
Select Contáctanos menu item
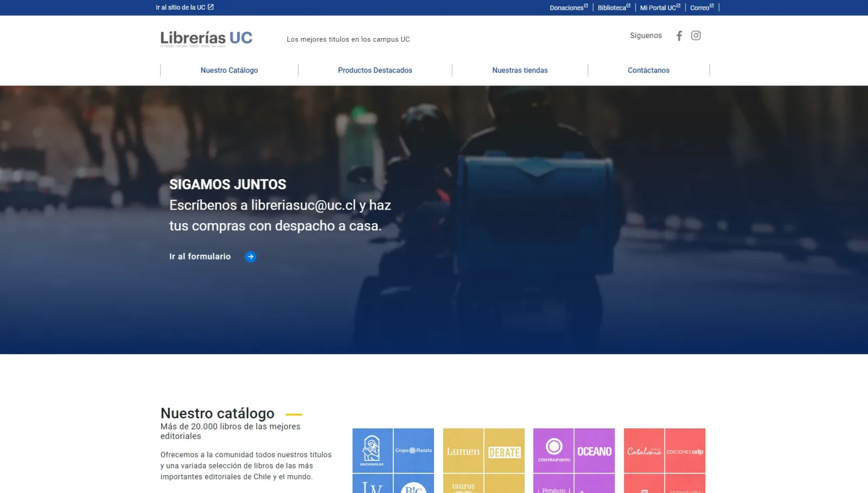(648, 70)
